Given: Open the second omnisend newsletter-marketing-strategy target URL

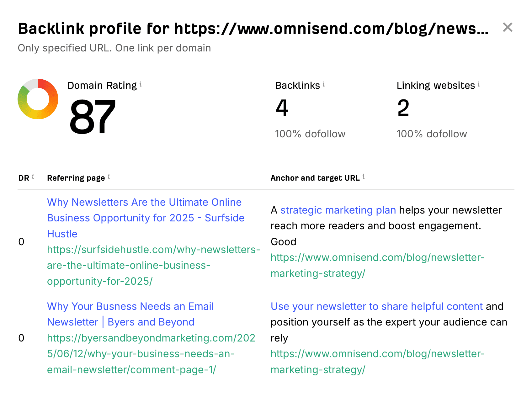Looking at the screenshot, I should [377, 362].
